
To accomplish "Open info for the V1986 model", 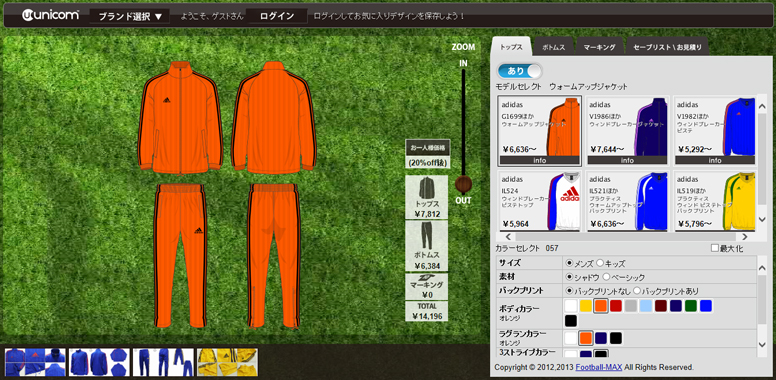I will pos(628,160).
